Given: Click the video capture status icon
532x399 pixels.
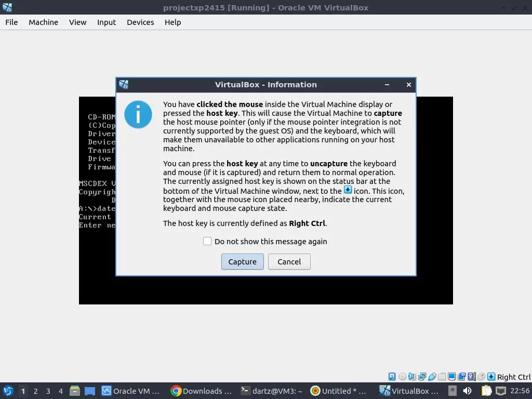Looking at the screenshot, I should (461, 376).
